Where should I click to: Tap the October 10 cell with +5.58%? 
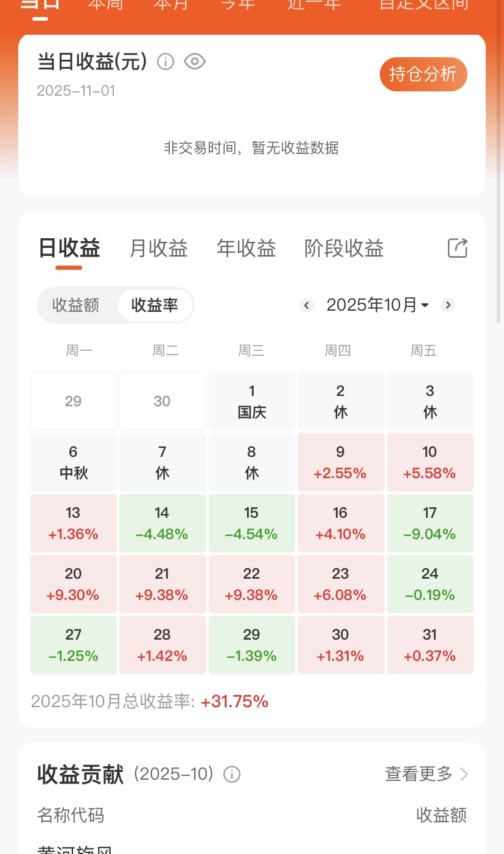430,462
